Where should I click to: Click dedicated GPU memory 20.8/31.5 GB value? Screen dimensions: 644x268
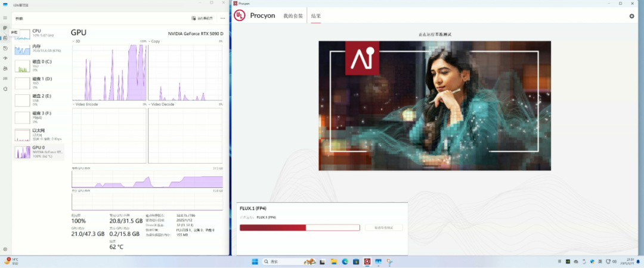[126, 221]
